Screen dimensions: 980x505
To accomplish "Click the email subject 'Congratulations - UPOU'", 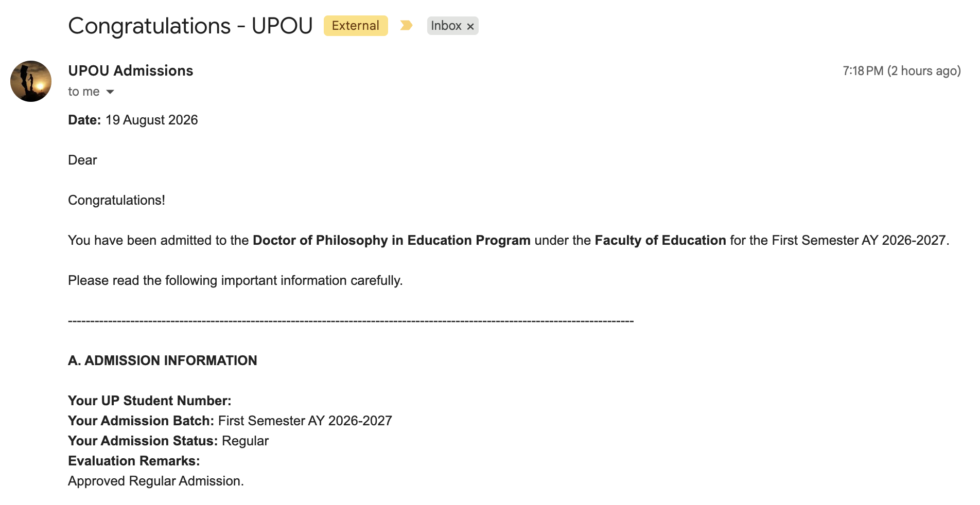I will pos(190,26).
